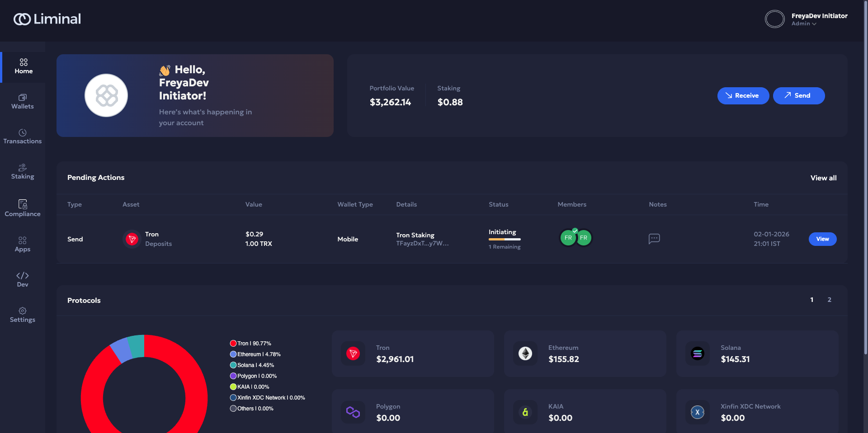Click Solana protocol card icon
The width and height of the screenshot is (868, 433).
[x=698, y=353]
